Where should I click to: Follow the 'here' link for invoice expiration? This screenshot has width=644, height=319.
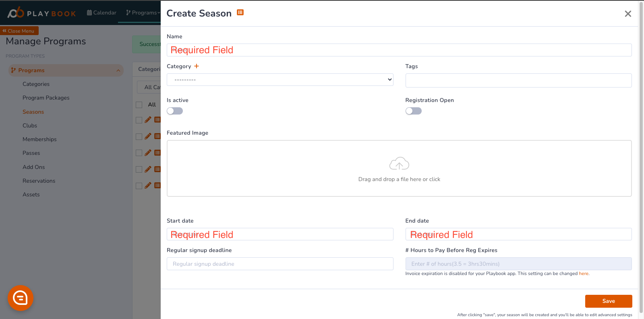pos(584,273)
